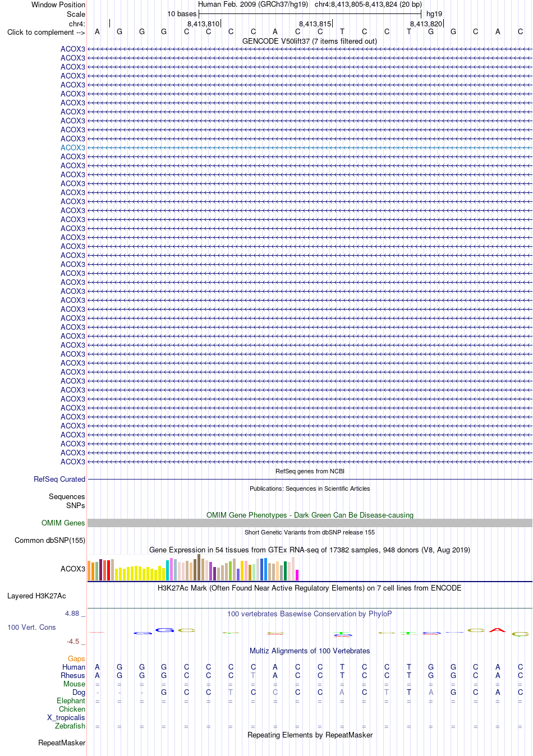
Task: Open the OMIM Gene Phenotypes track title
Action: (x=310, y=515)
